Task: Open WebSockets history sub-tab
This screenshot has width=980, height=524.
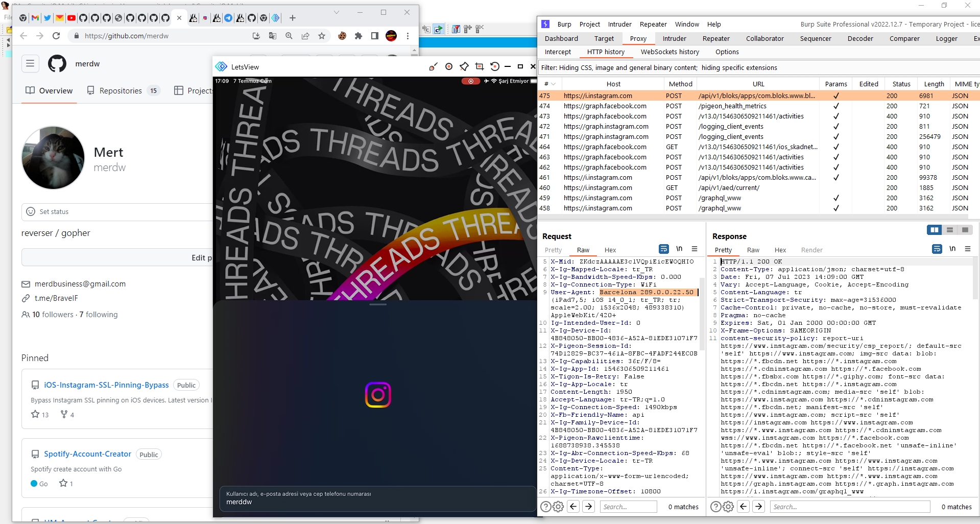Action: point(670,52)
